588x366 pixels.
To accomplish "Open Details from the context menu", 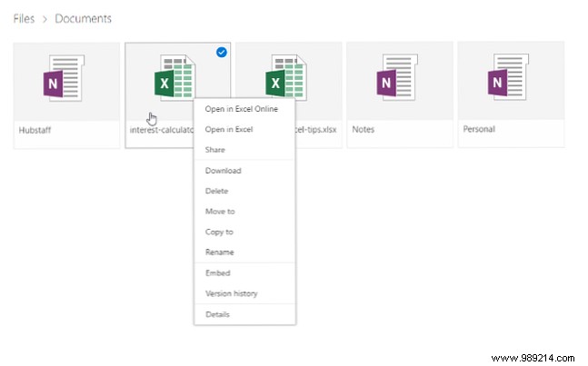I will 217,314.
